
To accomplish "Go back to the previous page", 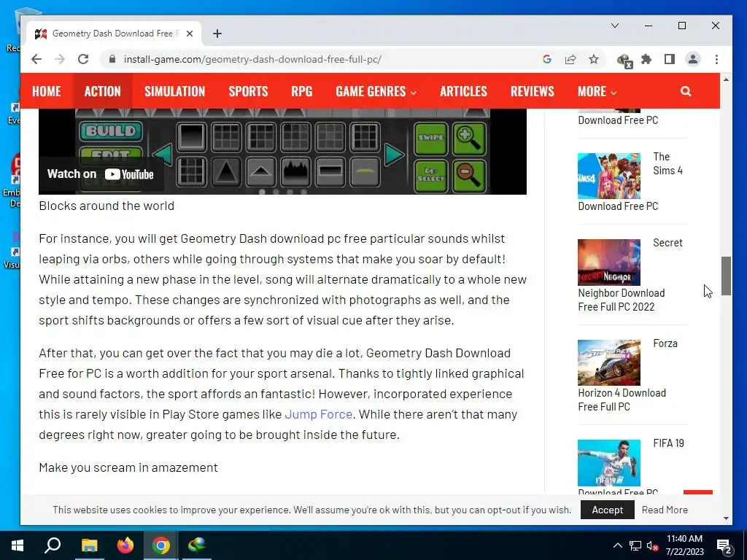I will 36,59.
